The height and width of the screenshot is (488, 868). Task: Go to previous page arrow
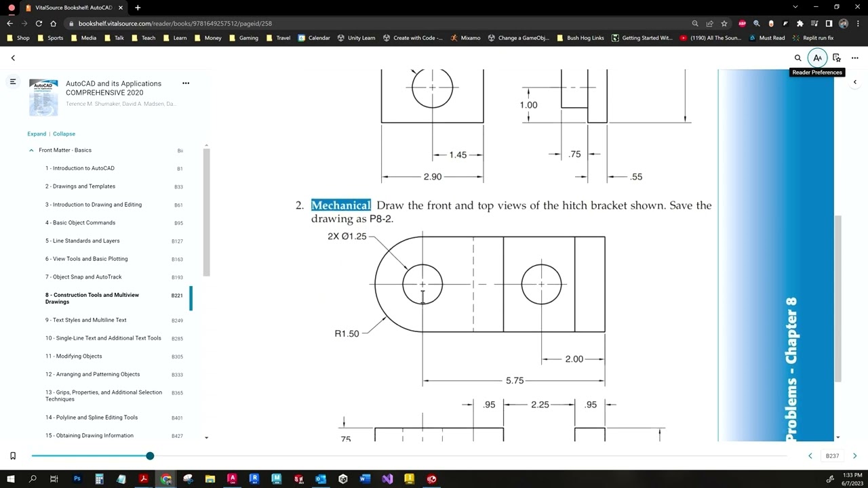click(x=810, y=456)
